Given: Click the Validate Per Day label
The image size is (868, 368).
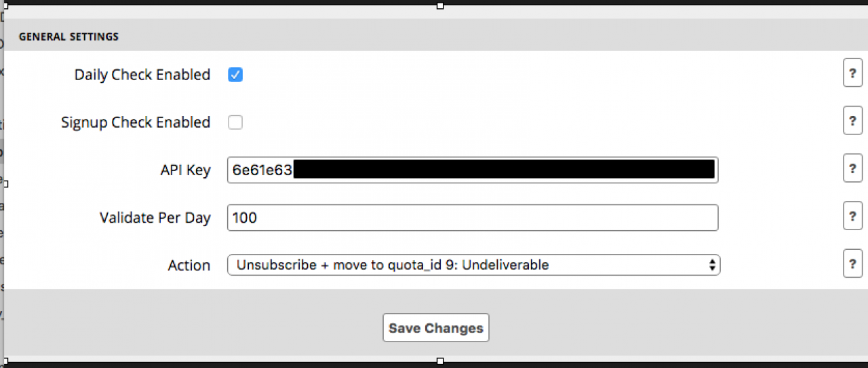Looking at the screenshot, I should (x=155, y=218).
